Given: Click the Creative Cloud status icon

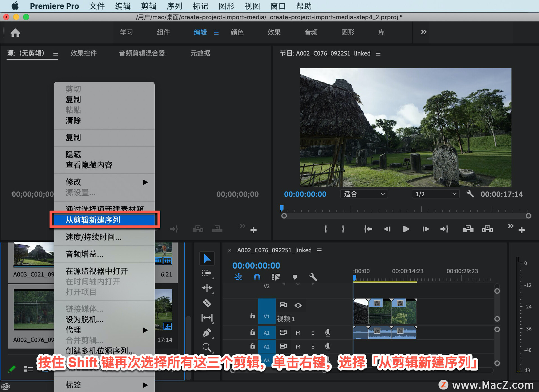Looking at the screenshot, I should [6, 386].
